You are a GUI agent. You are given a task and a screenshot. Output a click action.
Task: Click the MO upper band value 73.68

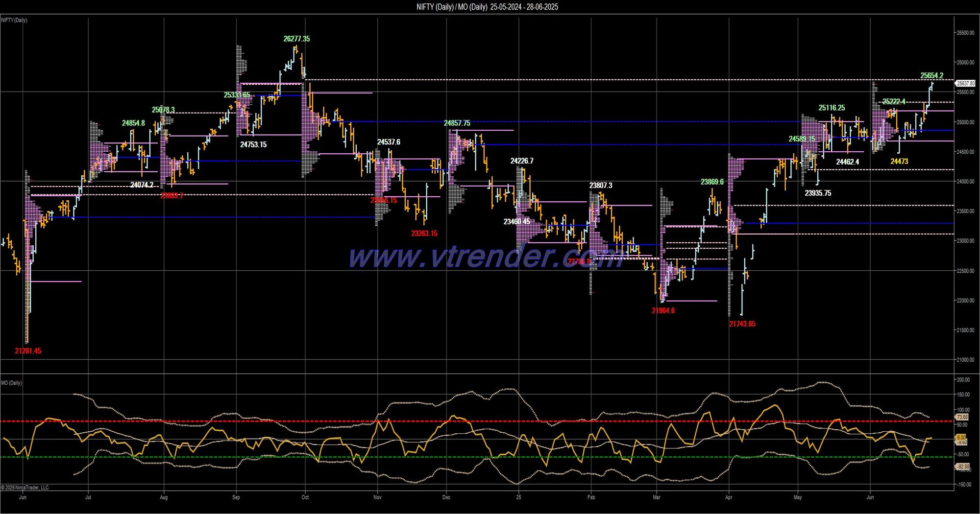pos(962,417)
